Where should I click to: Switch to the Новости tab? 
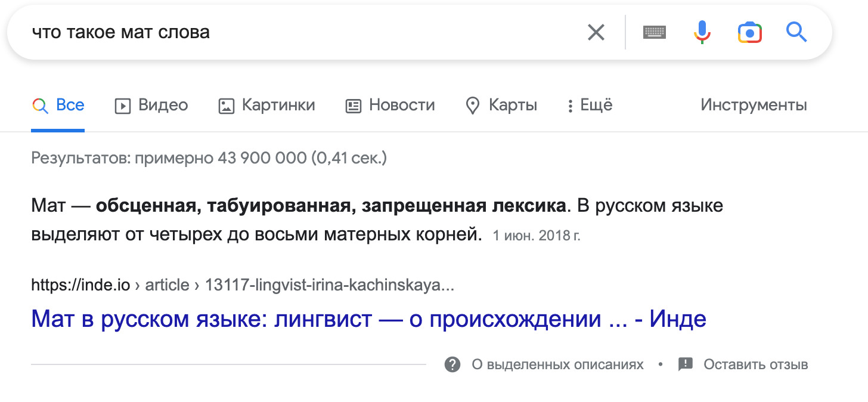(x=402, y=106)
